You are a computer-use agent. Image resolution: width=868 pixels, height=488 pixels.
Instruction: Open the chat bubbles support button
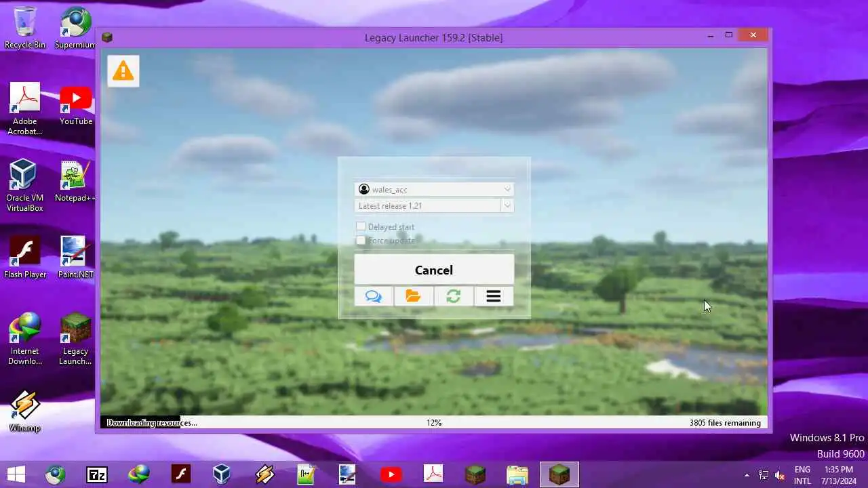(374, 296)
